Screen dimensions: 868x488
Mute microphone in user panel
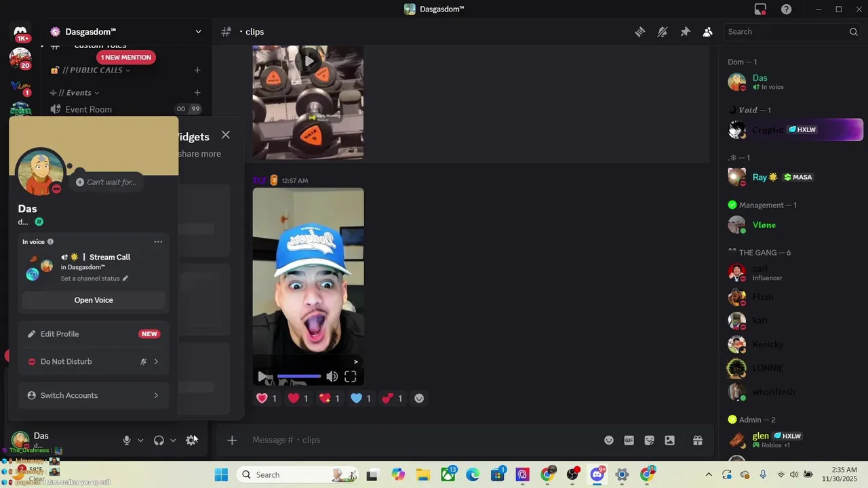click(126, 440)
